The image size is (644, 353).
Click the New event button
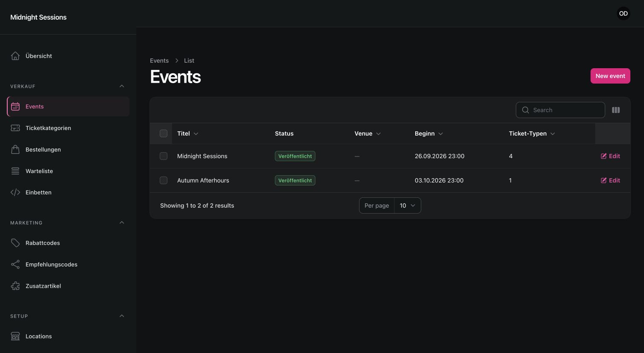(610, 76)
